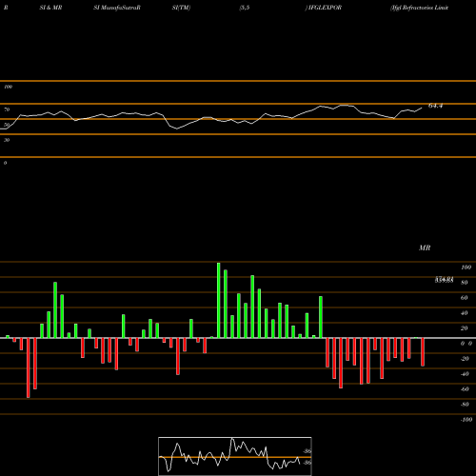Click the 'SI MunafaSutraR' header label
This screenshot has width=476, height=476.
[117, 8]
